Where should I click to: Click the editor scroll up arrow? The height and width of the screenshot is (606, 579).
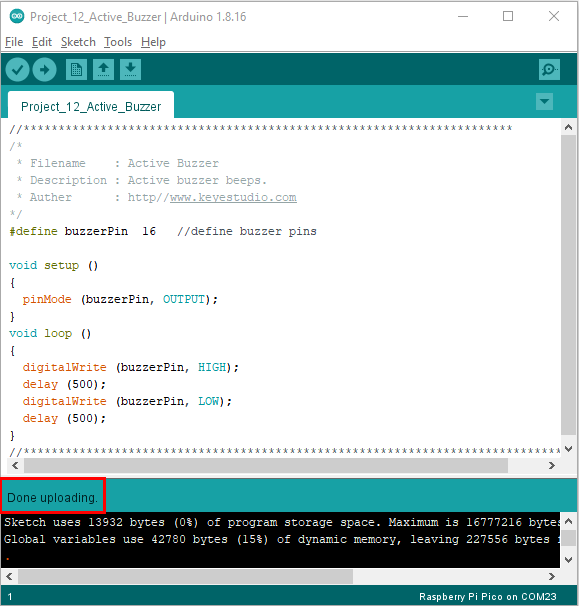tap(568, 127)
